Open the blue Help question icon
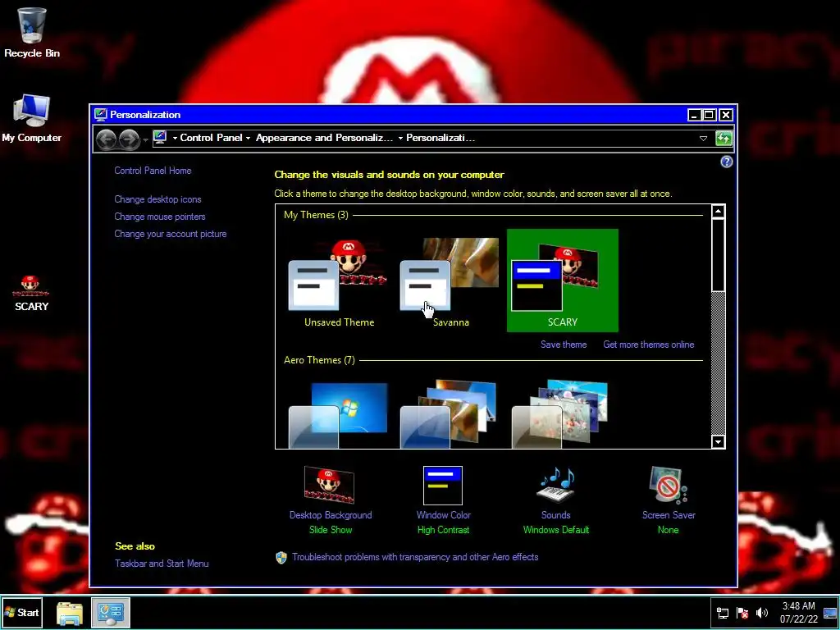The width and height of the screenshot is (840, 630). (x=727, y=162)
